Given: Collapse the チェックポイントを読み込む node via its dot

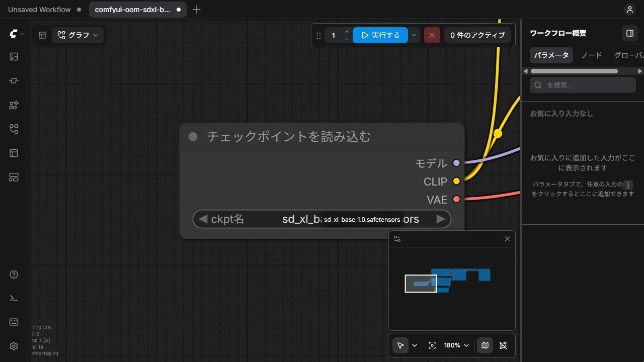Looking at the screenshot, I should point(193,137).
